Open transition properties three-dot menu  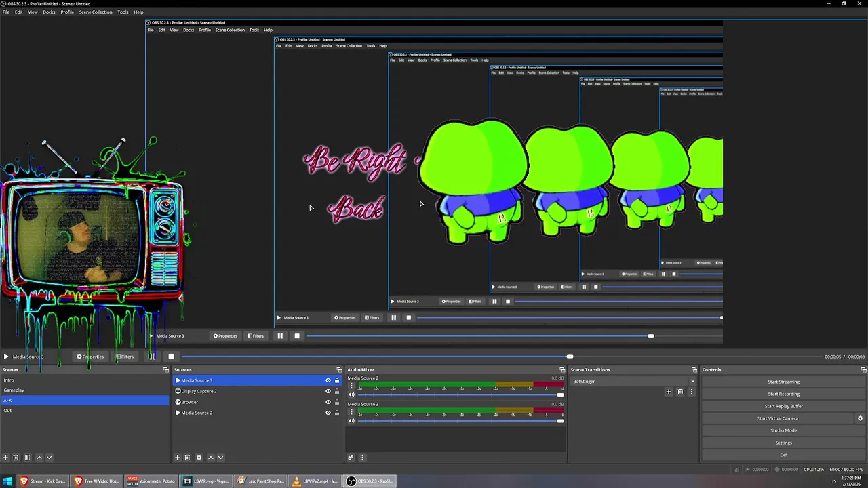(691, 392)
